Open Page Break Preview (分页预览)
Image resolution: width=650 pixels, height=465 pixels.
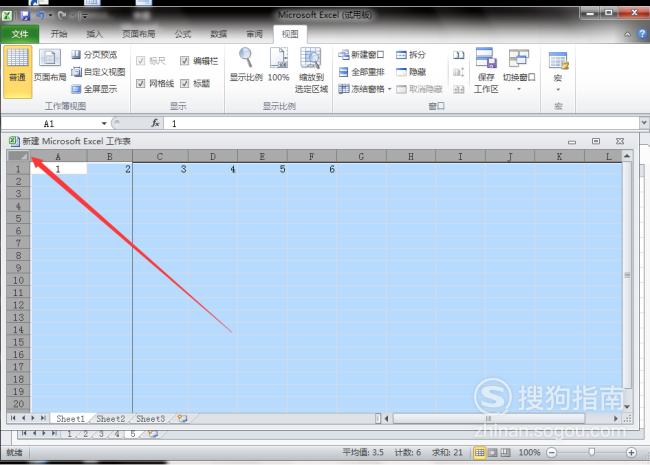tap(95, 54)
